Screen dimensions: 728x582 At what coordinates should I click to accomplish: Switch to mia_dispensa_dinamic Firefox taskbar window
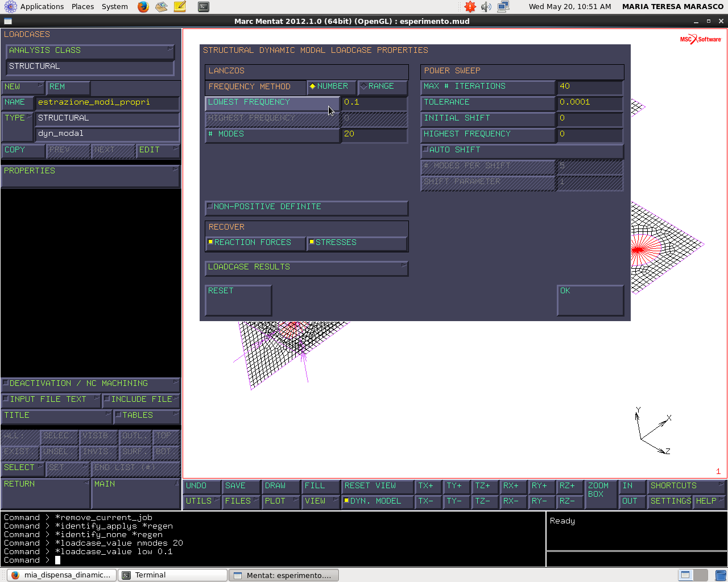[x=62, y=575]
